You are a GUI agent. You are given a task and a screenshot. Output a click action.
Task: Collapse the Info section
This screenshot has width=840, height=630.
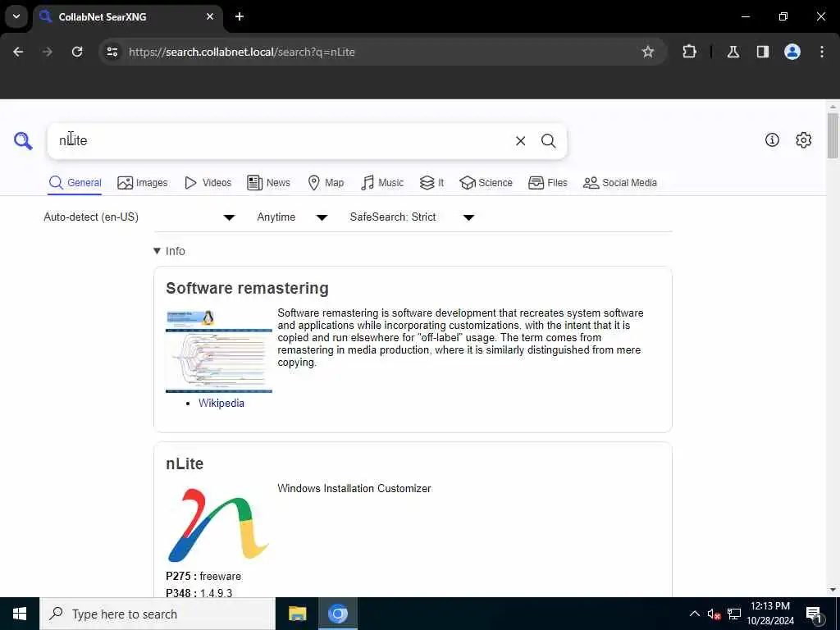coord(169,251)
